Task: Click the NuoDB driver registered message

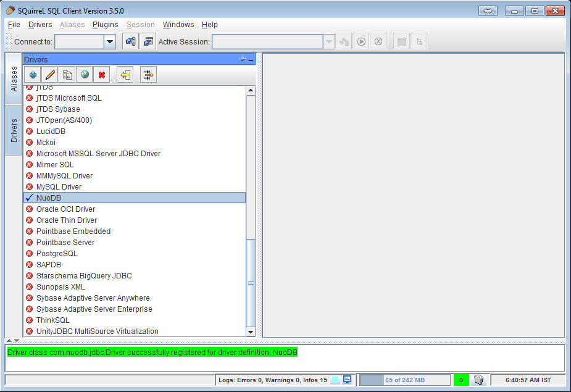Action: coord(152,352)
